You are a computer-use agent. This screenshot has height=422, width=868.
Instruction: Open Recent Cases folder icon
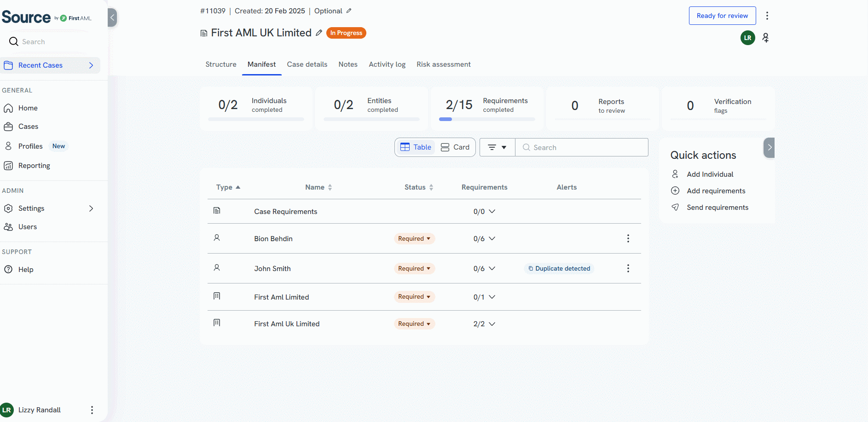(8, 65)
